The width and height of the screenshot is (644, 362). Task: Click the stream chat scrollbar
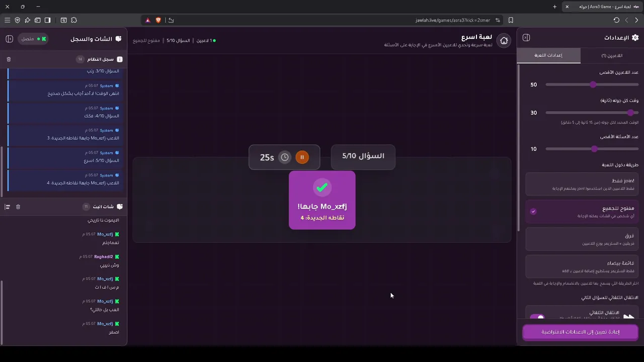click(2, 312)
